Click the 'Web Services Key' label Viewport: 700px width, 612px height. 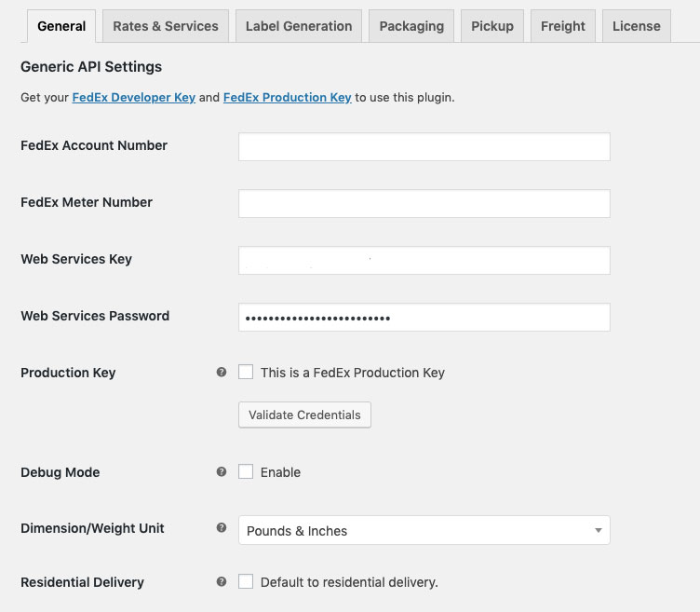(x=76, y=259)
